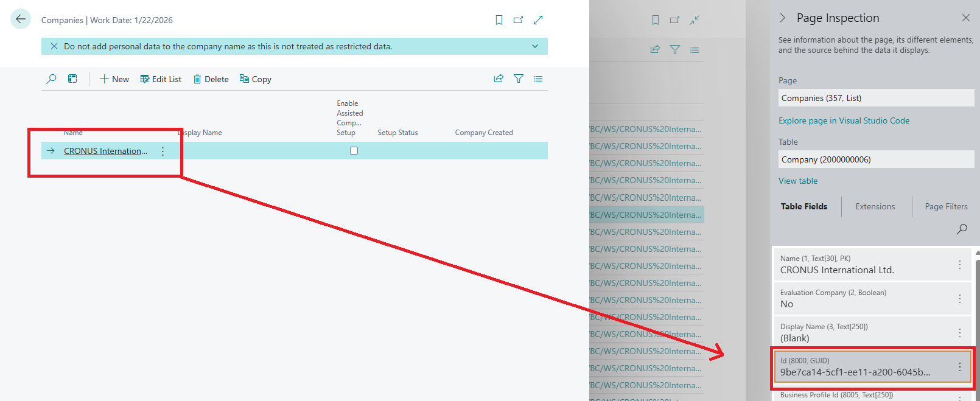Screen dimensions: 980x401
Task: Click the View table link
Action: click(798, 181)
